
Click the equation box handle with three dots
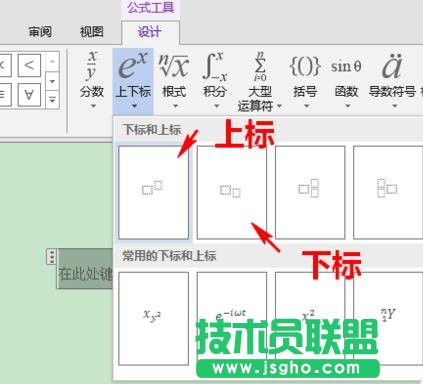click(x=51, y=257)
